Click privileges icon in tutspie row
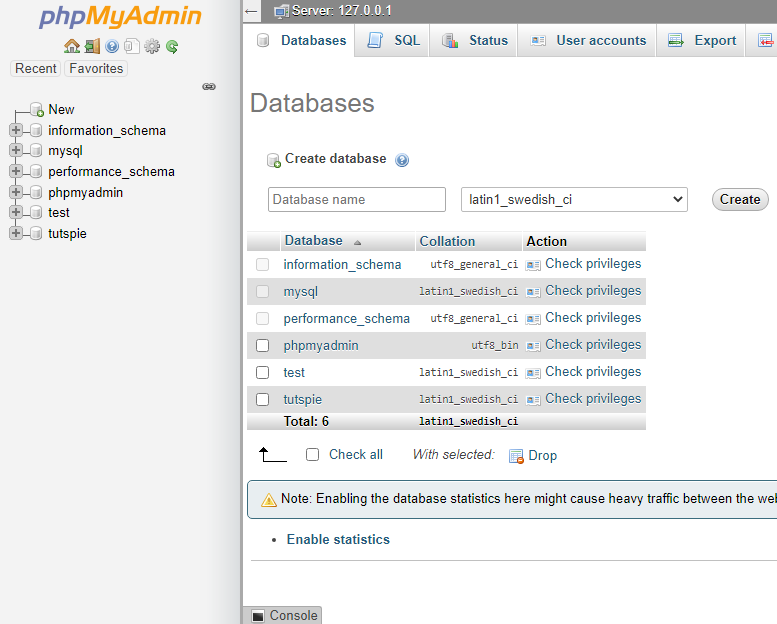 (533, 400)
